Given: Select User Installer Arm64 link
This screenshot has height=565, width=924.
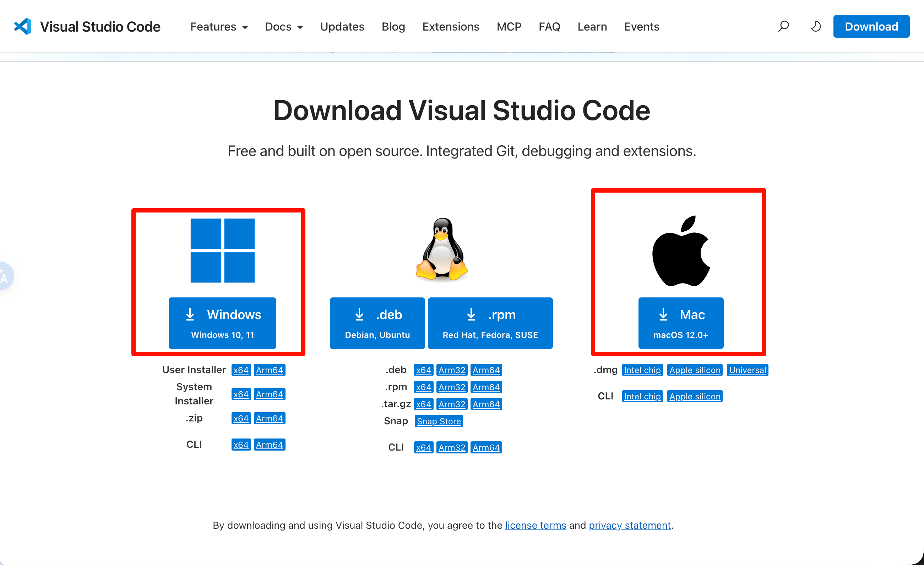Looking at the screenshot, I should tap(269, 370).
